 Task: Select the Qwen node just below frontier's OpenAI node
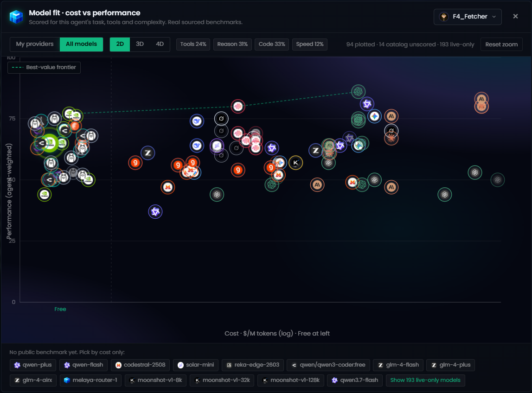pyautogui.click(x=367, y=104)
